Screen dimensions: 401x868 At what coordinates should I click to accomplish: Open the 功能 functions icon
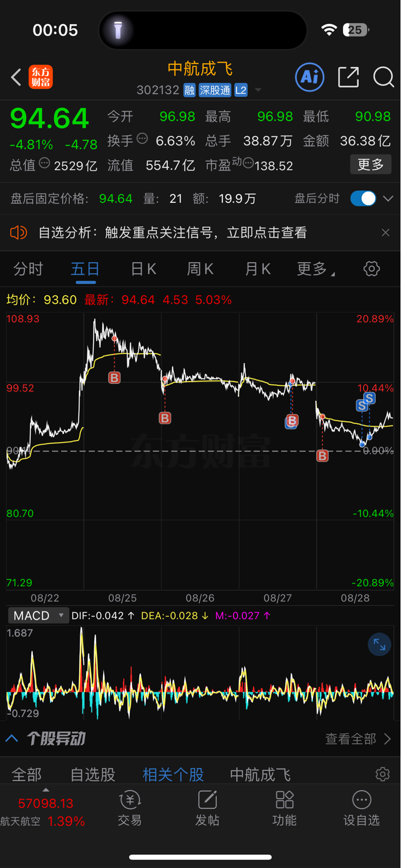tap(285, 808)
